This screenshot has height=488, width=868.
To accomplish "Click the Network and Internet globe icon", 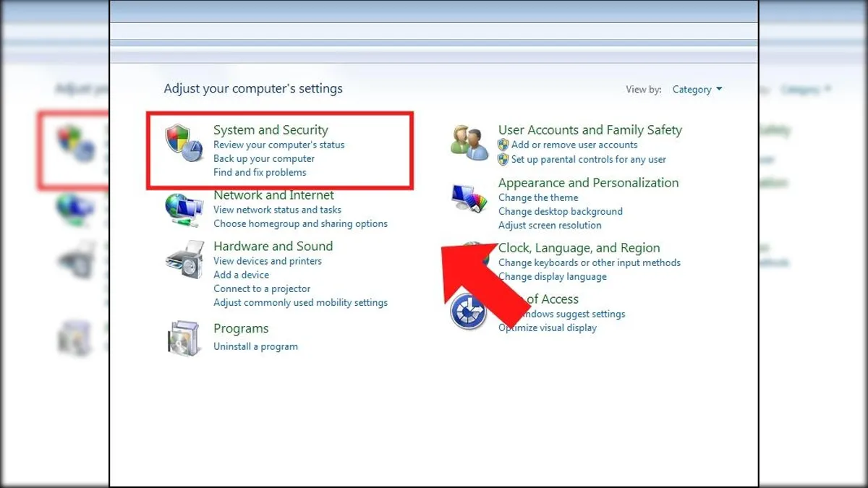I will tap(184, 210).
